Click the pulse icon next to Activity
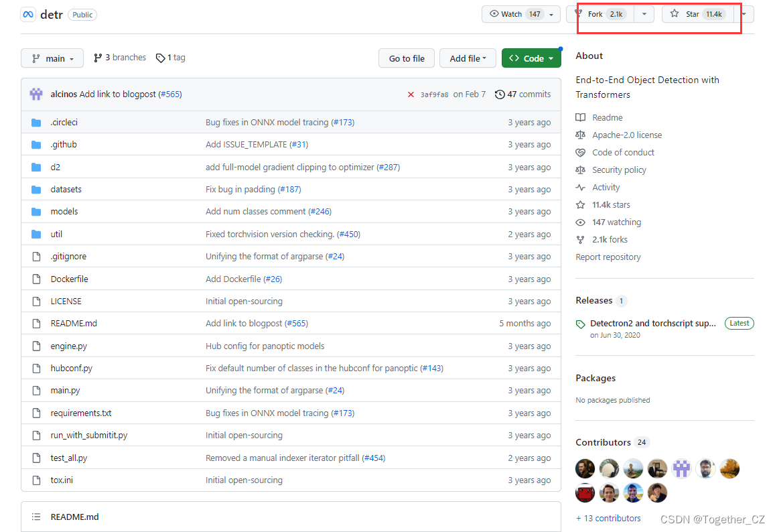The width and height of the screenshot is (775, 532). (x=580, y=188)
